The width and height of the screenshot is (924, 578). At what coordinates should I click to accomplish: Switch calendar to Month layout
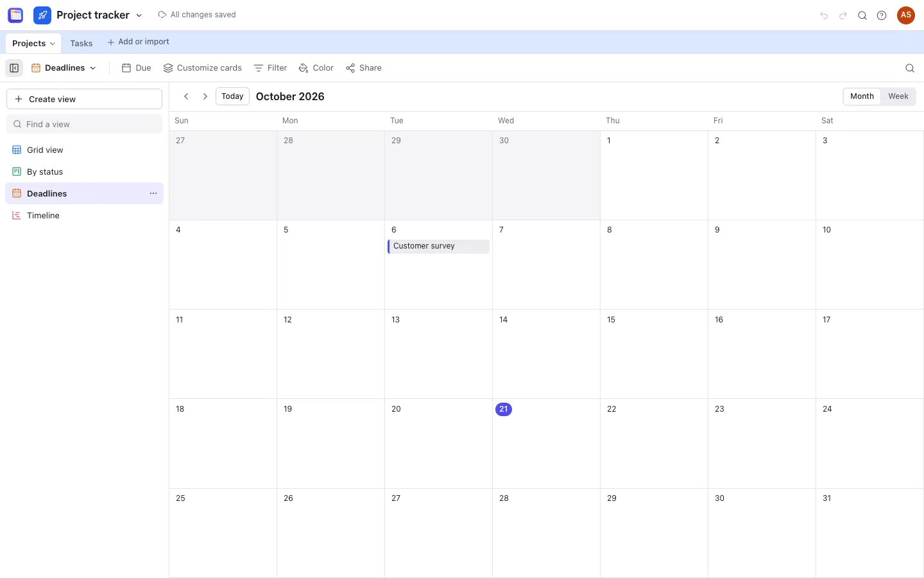(x=862, y=96)
